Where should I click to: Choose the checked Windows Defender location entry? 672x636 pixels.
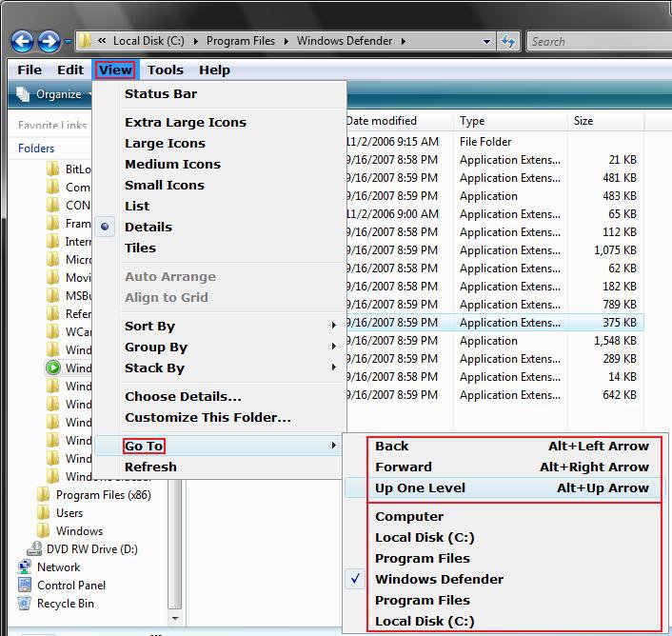[439, 579]
